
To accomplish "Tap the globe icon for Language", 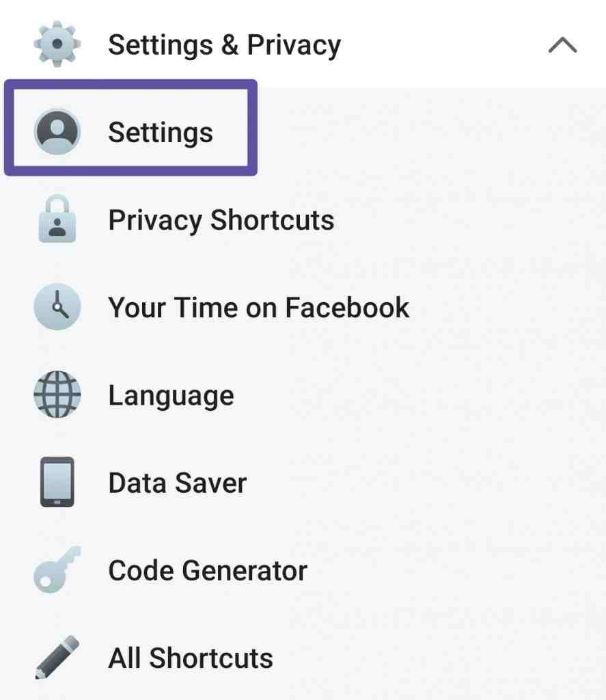I will (x=57, y=394).
